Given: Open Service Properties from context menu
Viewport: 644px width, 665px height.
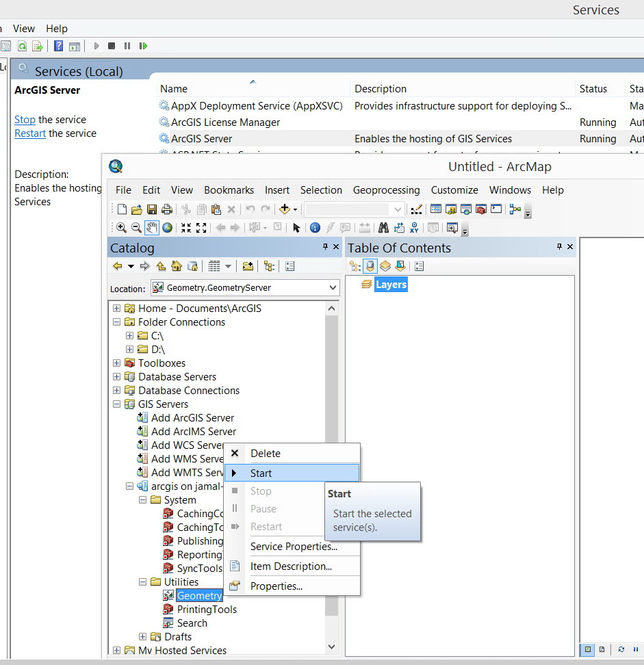Looking at the screenshot, I should [292, 546].
